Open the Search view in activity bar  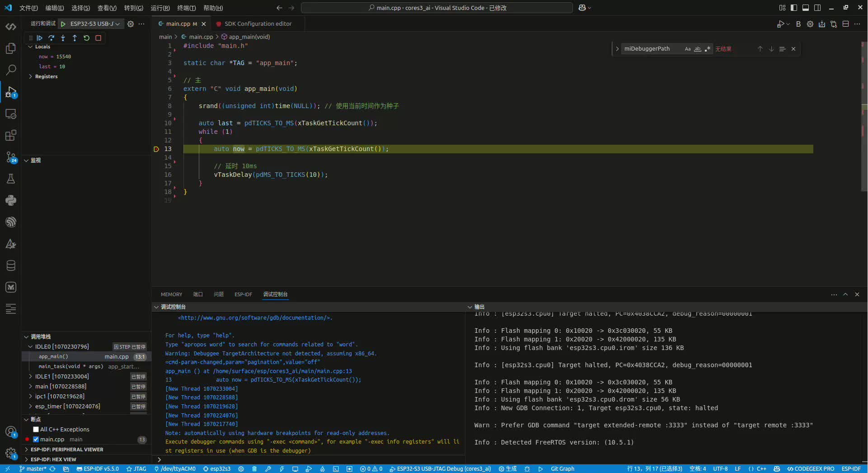point(11,70)
